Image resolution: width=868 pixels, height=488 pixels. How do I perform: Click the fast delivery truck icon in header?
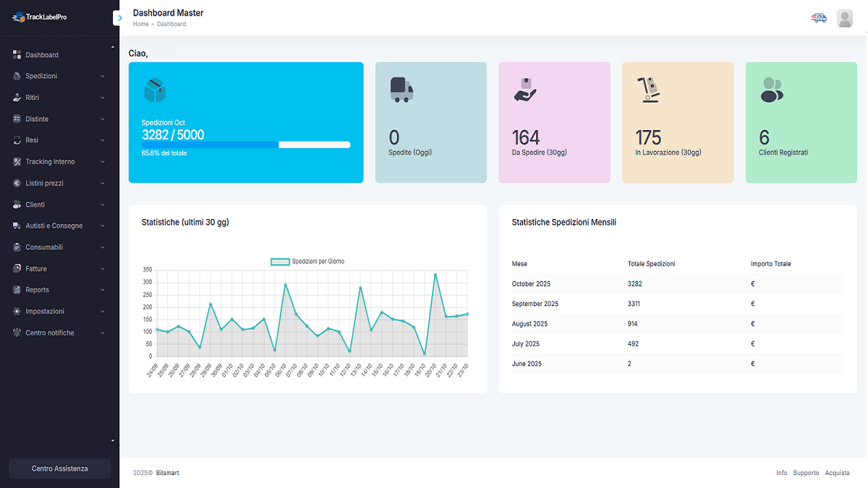[818, 18]
